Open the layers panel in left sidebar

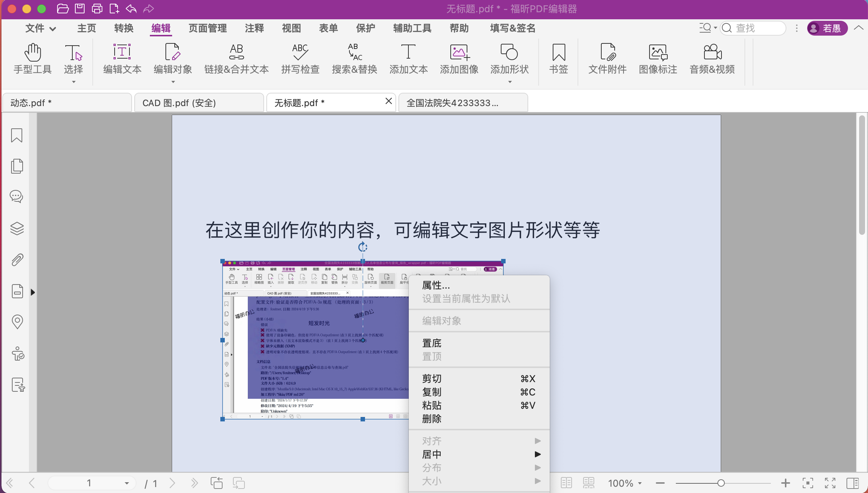(17, 228)
